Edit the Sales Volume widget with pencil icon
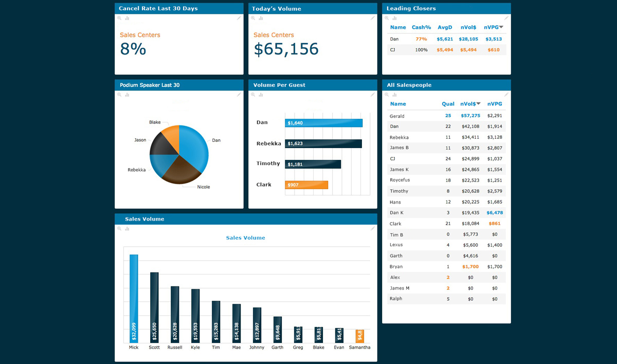The height and width of the screenshot is (364, 617). pyautogui.click(x=373, y=229)
